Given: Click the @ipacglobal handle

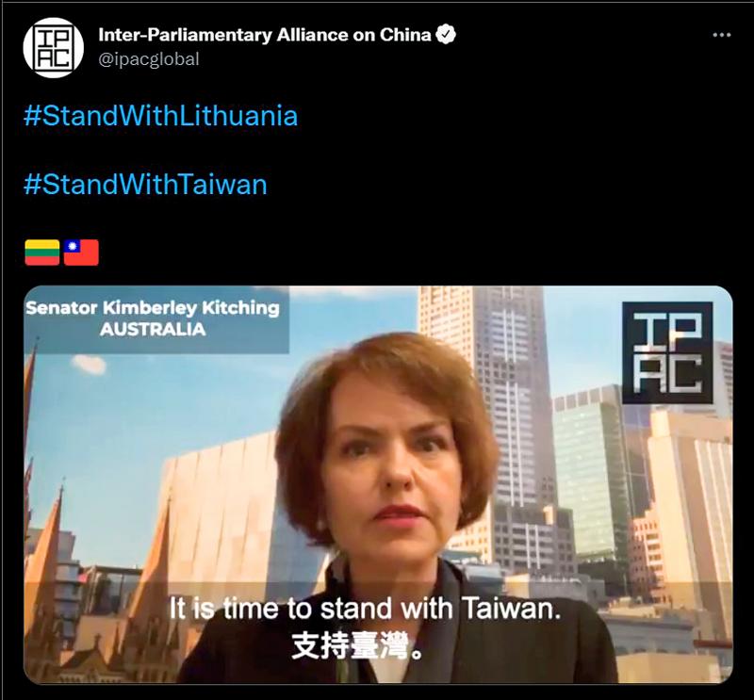Looking at the screenshot, I should click(x=149, y=59).
